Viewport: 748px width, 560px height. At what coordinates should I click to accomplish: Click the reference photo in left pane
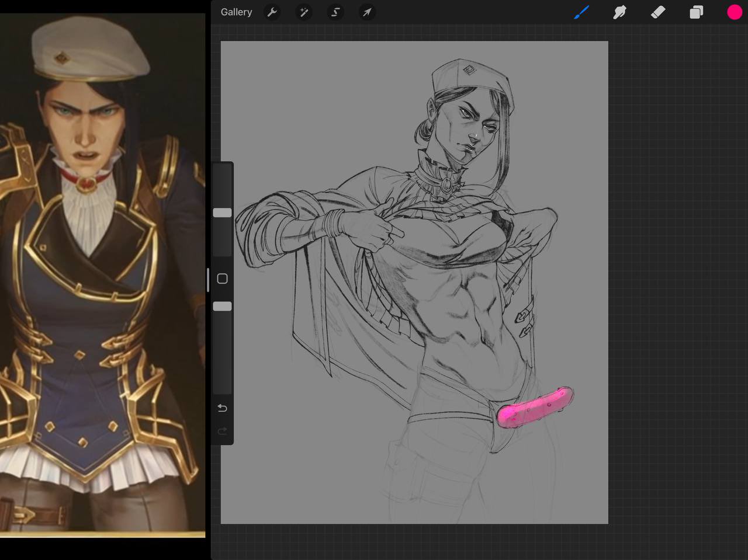102,274
